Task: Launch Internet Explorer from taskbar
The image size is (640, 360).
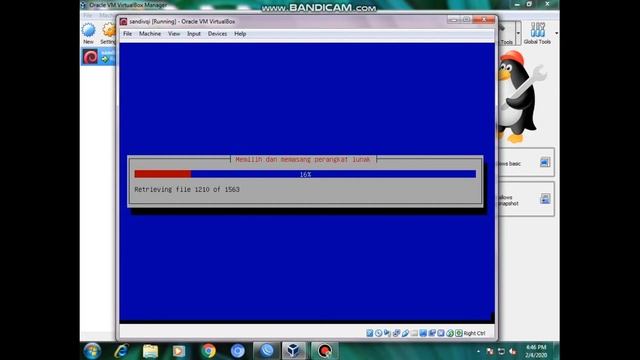Action: 121,351
